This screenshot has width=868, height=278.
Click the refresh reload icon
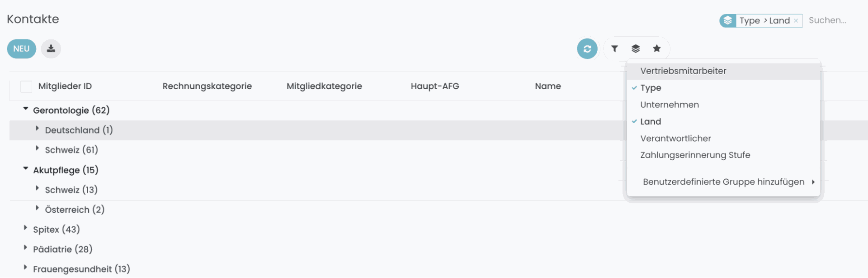[587, 49]
